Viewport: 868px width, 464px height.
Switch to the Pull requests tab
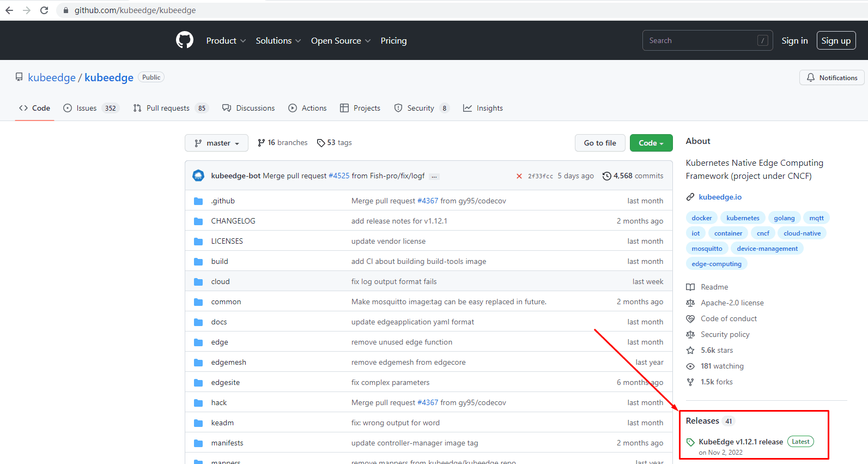click(171, 108)
